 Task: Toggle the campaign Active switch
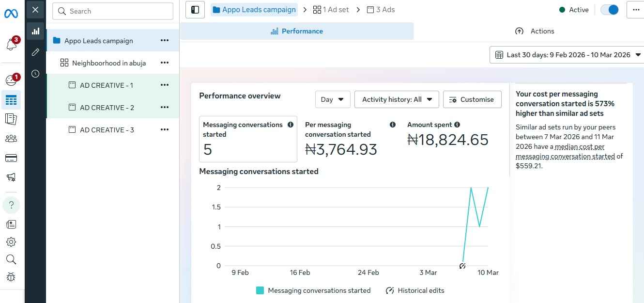point(609,10)
